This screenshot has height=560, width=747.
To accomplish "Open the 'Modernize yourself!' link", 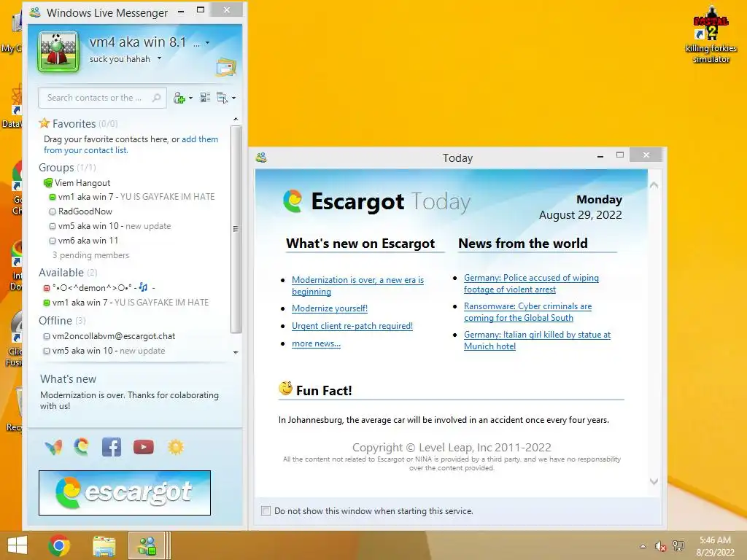I will tap(330, 308).
